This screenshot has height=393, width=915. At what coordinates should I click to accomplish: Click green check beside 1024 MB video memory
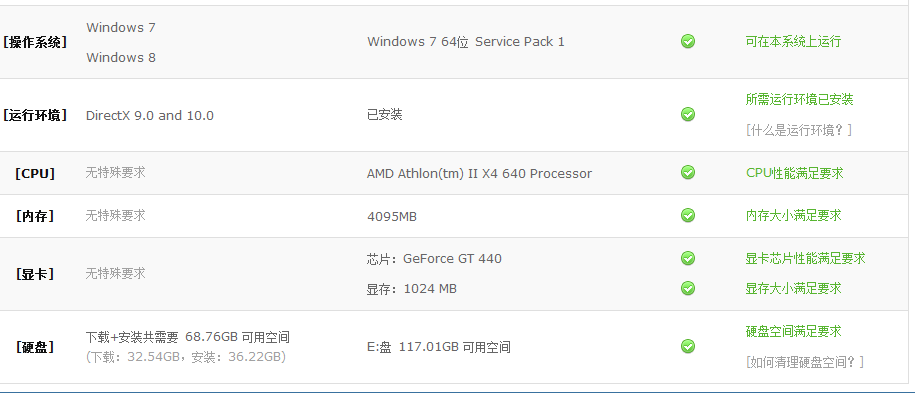click(688, 288)
